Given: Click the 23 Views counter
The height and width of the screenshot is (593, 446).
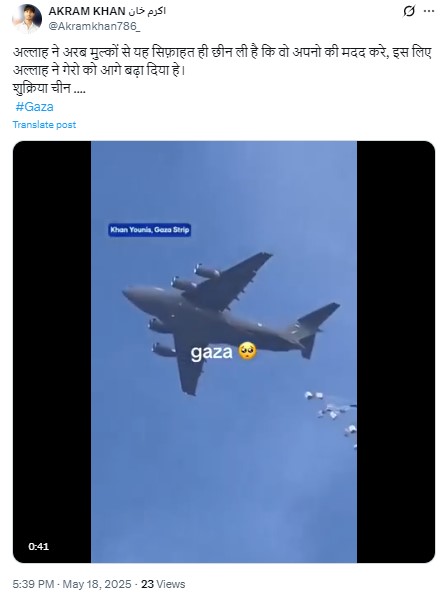Looking at the screenshot, I should [163, 584].
